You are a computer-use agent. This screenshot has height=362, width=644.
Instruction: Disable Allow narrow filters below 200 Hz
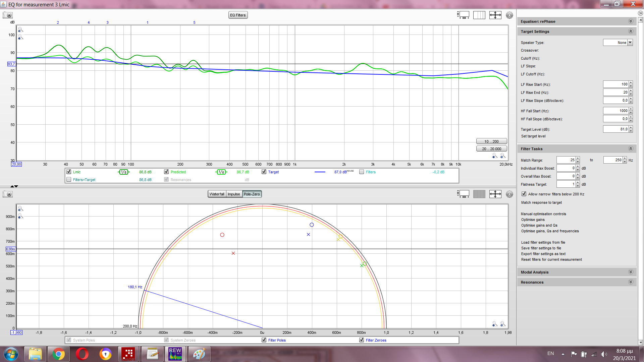[524, 194]
